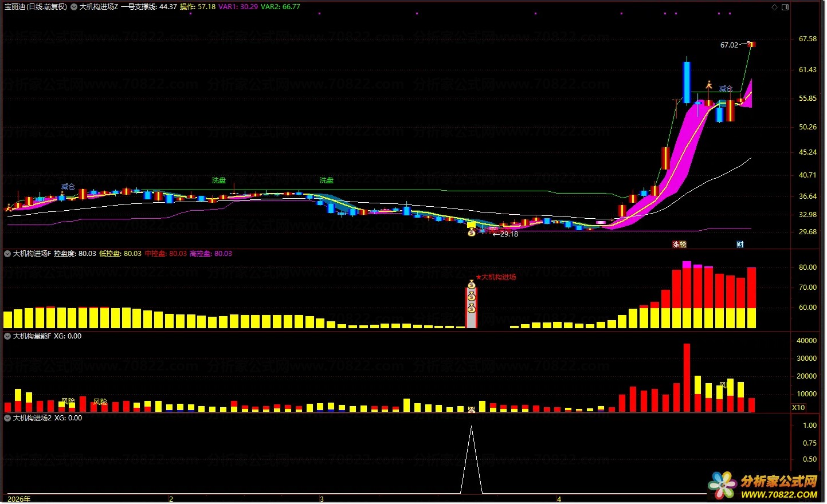Expand the 大机构进场F indicator dropdown
827x504 pixels.
point(7,254)
